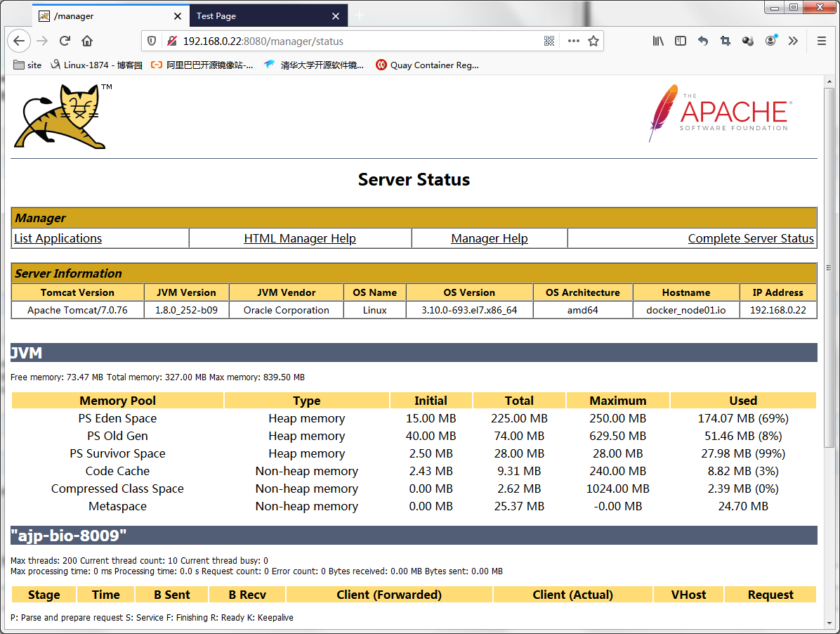The height and width of the screenshot is (634, 840).
Task: Close the /manager tab
Action: click(x=177, y=16)
